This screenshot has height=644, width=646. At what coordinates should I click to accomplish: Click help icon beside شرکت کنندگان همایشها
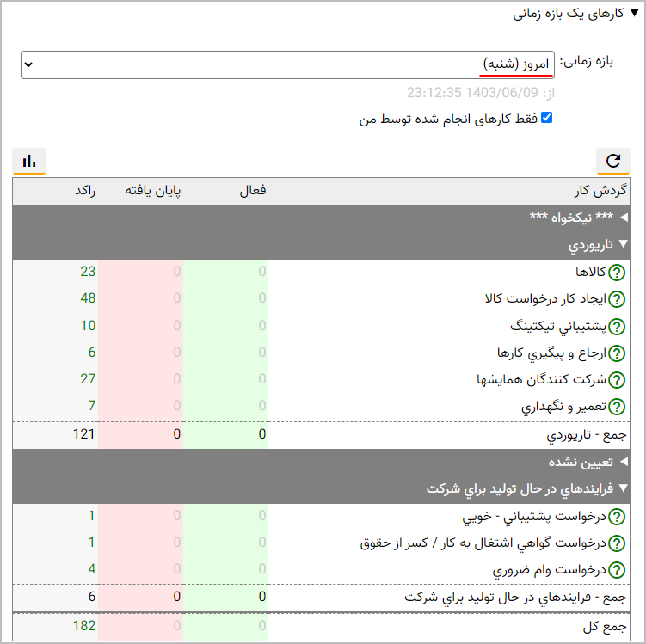pyautogui.click(x=617, y=380)
